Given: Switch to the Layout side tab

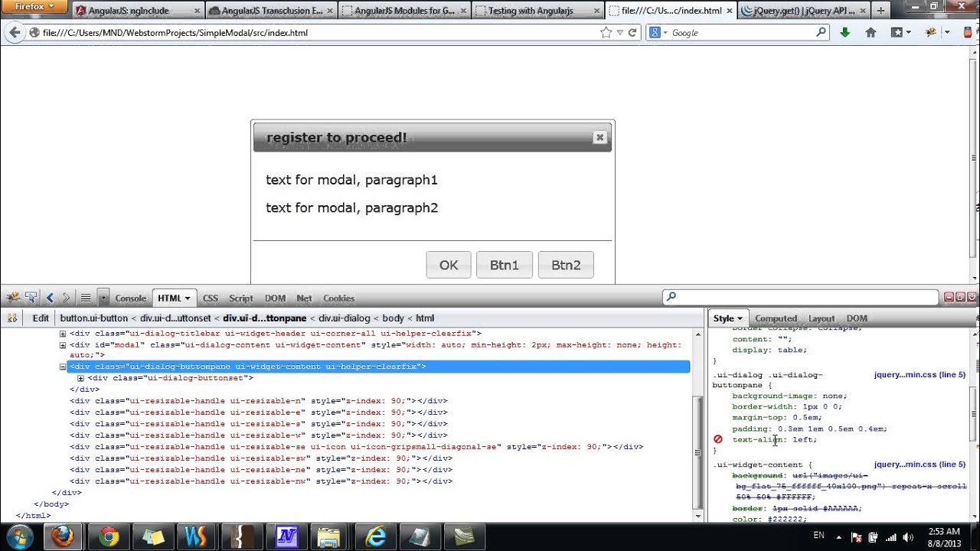Looking at the screenshot, I should [822, 318].
